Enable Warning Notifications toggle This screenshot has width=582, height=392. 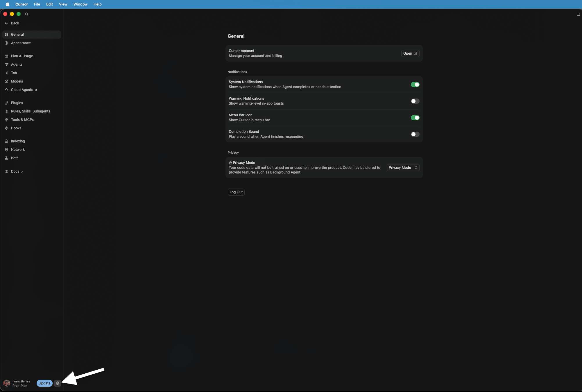pyautogui.click(x=415, y=101)
